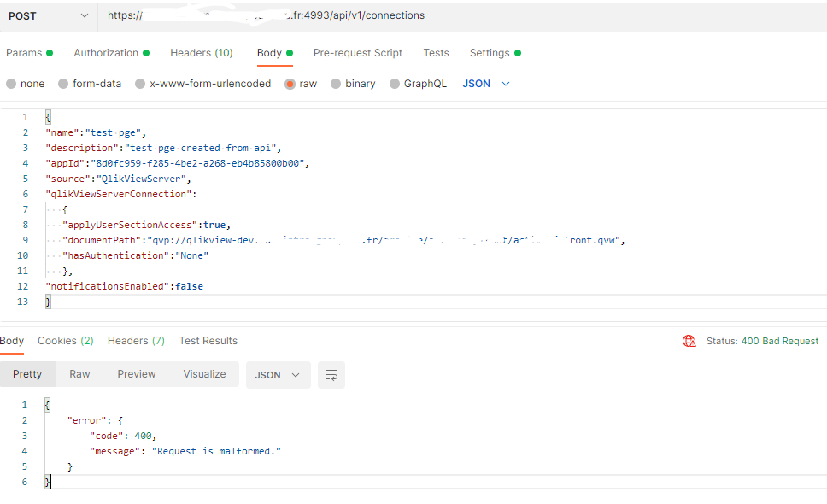Image resolution: width=827 pixels, height=504 pixels.
Task: Go to the Pre-request Script tab
Action: (358, 53)
